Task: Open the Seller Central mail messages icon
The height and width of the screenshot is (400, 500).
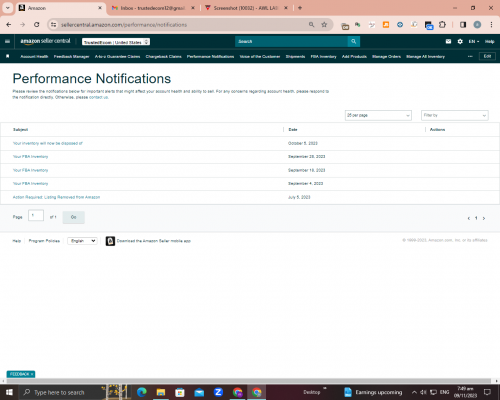Action: [x=448, y=41]
